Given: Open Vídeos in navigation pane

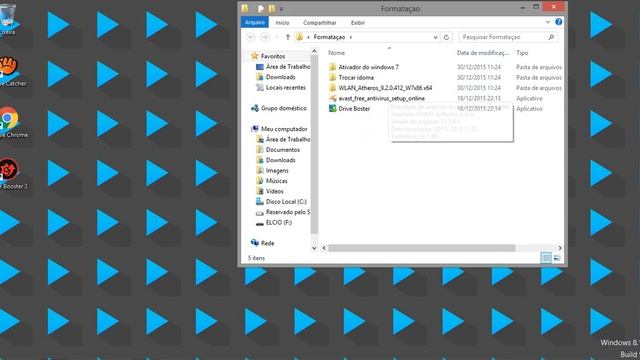Looking at the screenshot, I should 274,191.
